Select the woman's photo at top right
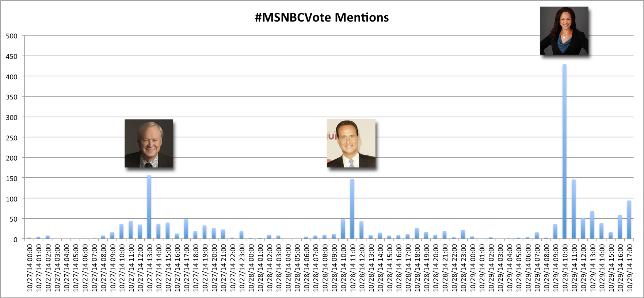The image size is (644, 298). pos(564,31)
